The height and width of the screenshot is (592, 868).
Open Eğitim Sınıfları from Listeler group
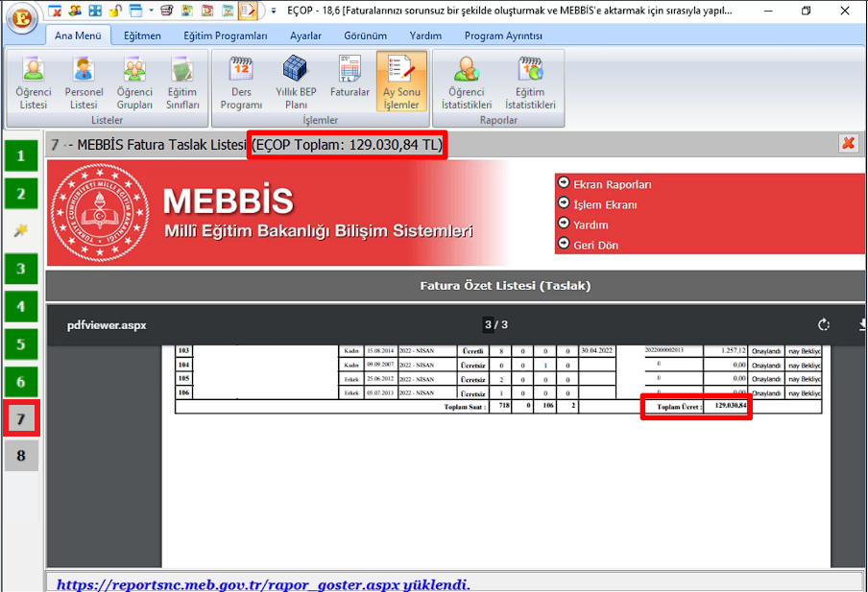coord(182,83)
